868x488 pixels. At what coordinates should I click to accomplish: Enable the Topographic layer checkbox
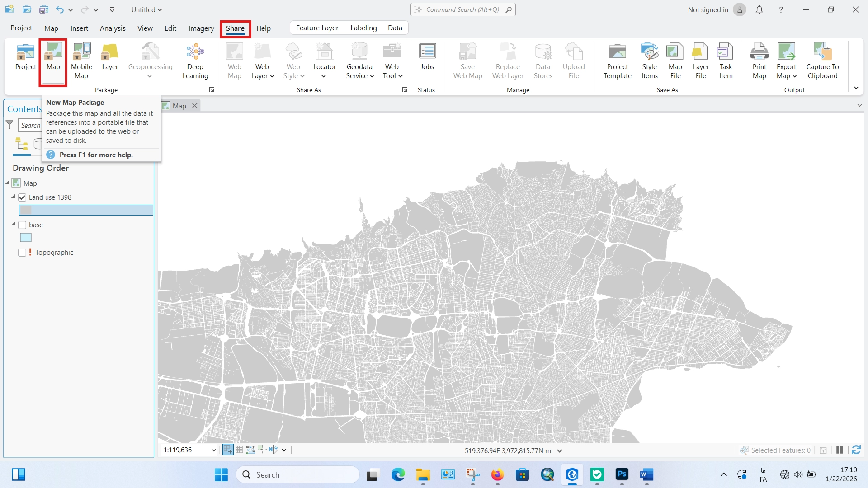pyautogui.click(x=22, y=253)
